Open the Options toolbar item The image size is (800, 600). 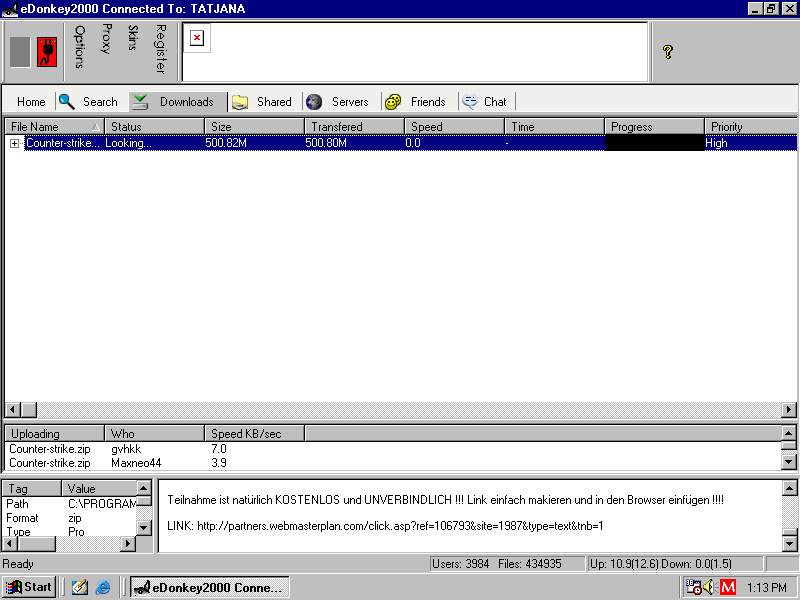[80, 47]
